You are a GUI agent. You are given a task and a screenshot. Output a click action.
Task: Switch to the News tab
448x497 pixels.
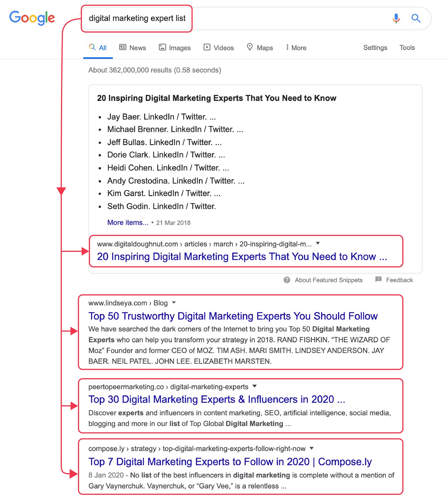click(133, 47)
